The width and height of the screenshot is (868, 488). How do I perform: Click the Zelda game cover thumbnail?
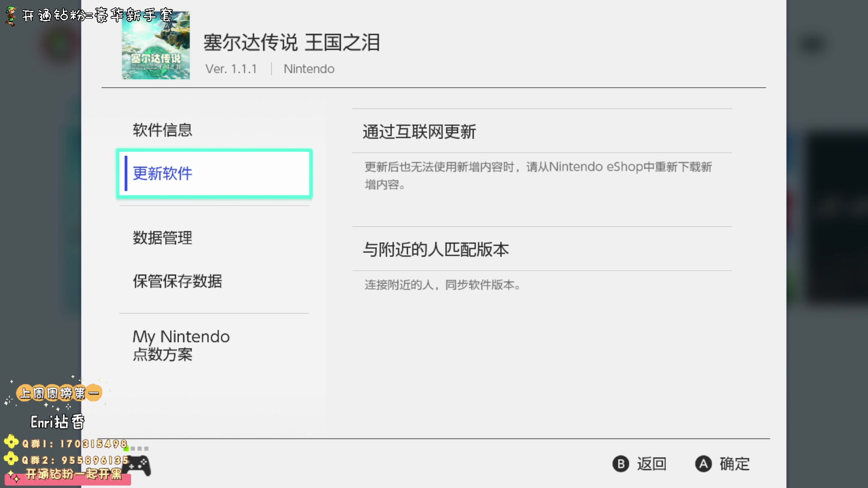(156, 45)
